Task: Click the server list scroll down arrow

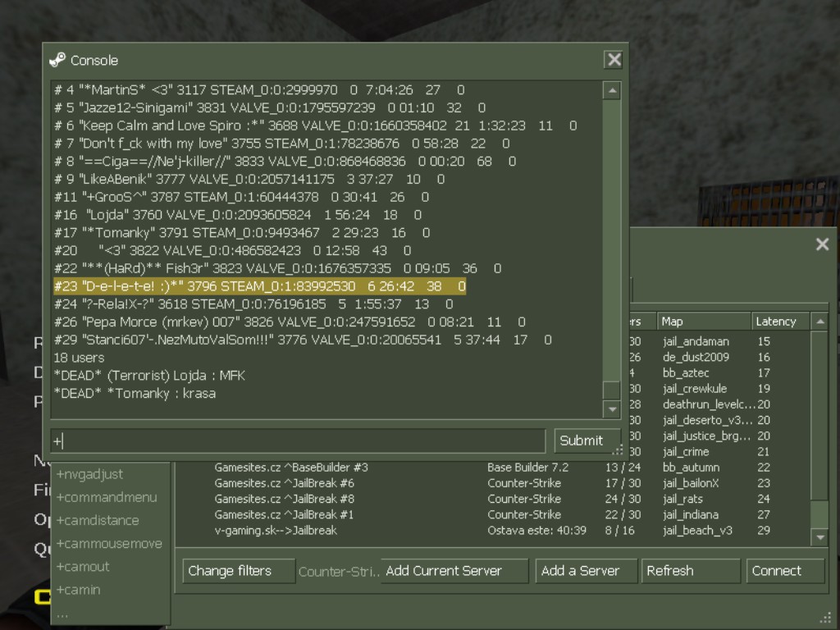Action: (x=819, y=537)
